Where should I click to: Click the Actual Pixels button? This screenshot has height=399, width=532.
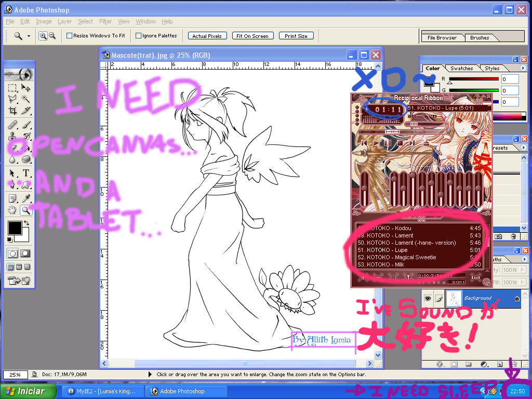(x=207, y=36)
